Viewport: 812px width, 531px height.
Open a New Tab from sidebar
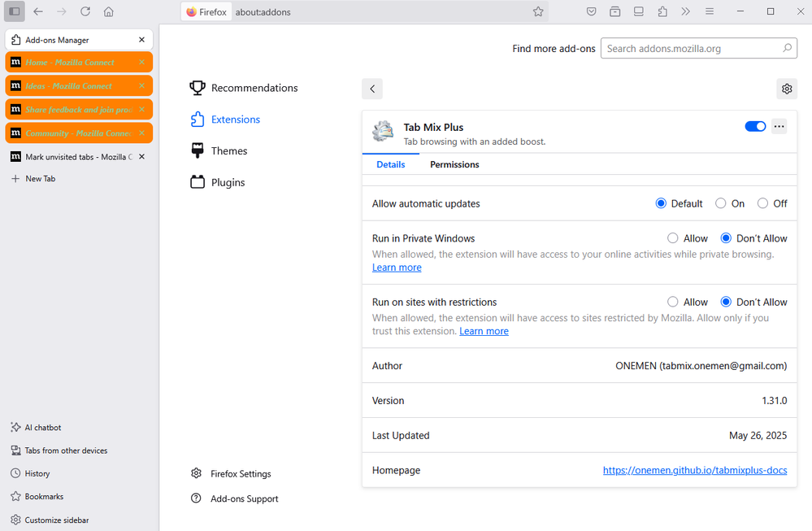tap(33, 179)
